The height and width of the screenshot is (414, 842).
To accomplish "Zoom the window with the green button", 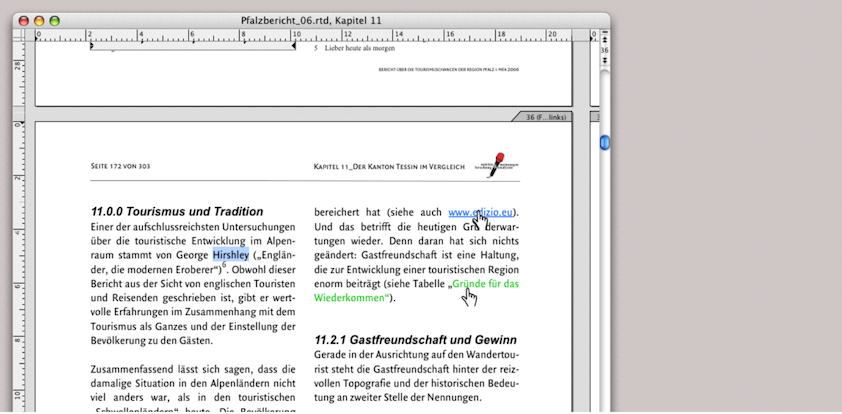I will (x=55, y=20).
